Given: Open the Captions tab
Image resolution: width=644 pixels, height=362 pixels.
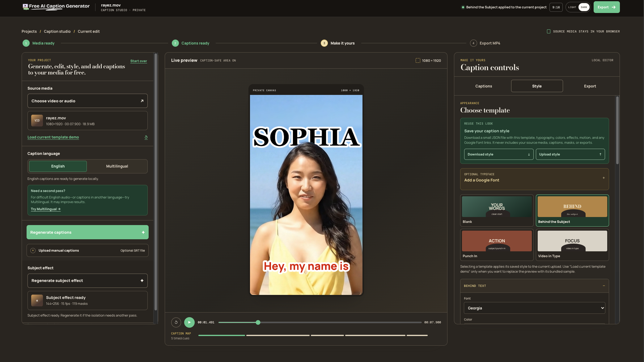Looking at the screenshot, I should coord(484,86).
